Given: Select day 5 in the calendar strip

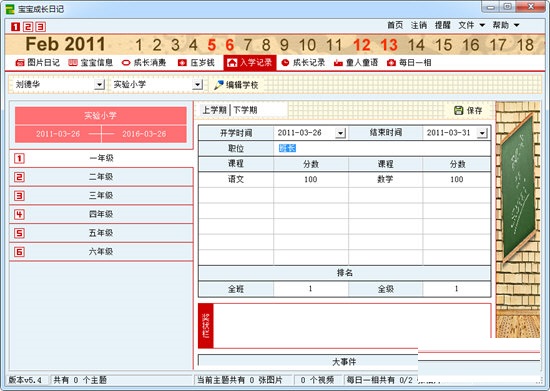Looking at the screenshot, I should pyautogui.click(x=212, y=45).
